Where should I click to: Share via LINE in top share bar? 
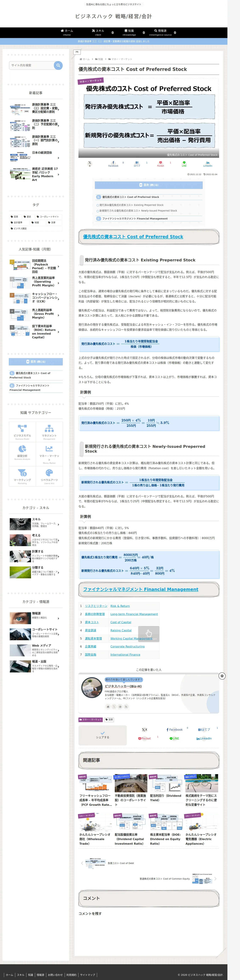click(x=184, y=164)
